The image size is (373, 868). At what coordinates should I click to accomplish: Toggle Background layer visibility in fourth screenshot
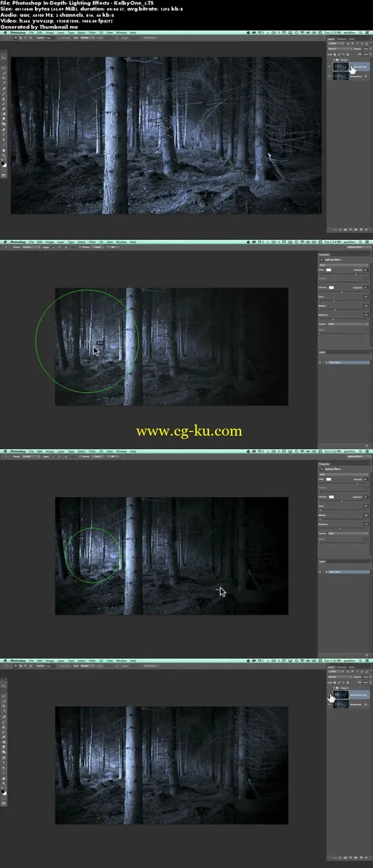(329, 704)
